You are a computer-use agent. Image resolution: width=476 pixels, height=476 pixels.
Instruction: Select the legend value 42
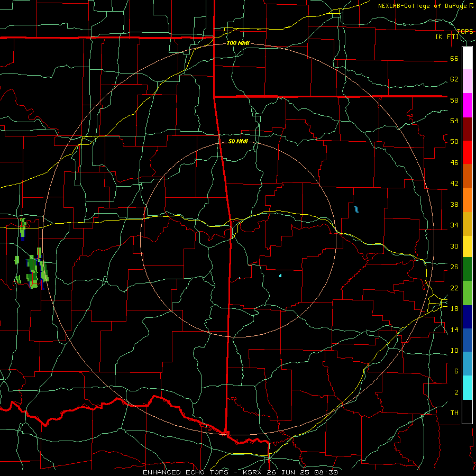454,184
